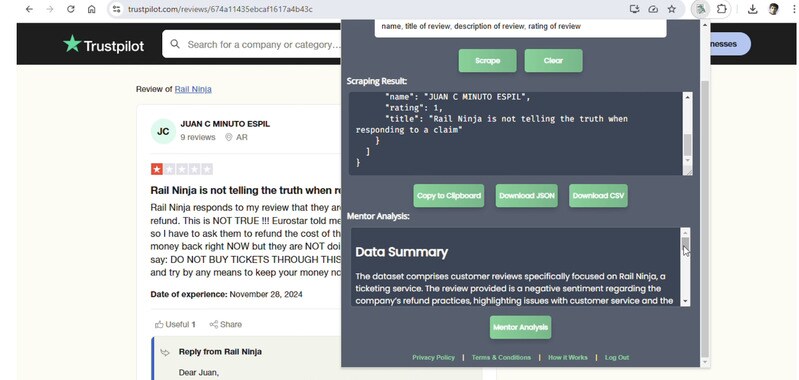This screenshot has width=799, height=380.
Task: Open the How it Works link
Action: tap(568, 358)
